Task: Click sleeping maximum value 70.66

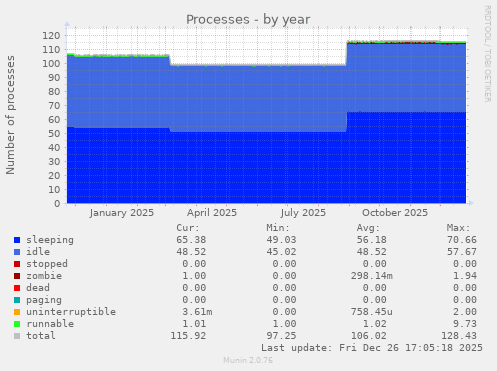Action: pos(462,240)
